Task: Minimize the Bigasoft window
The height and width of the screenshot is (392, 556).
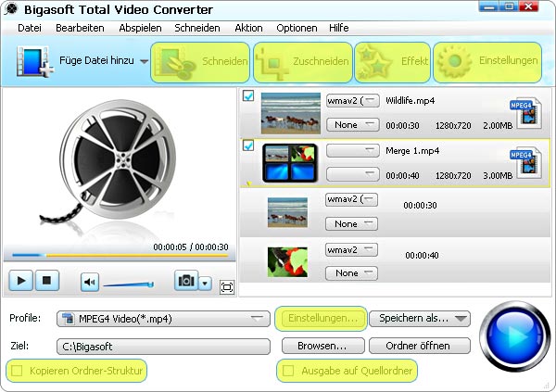Action: 488,6
